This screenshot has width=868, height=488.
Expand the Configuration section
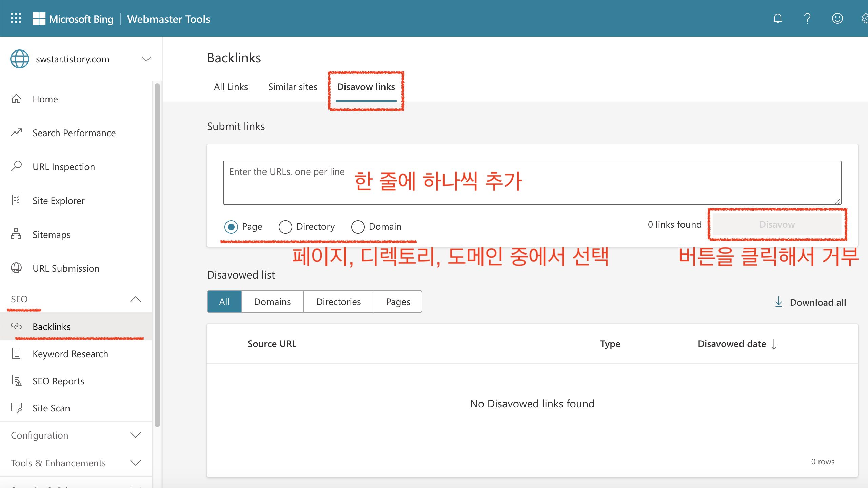(x=135, y=435)
